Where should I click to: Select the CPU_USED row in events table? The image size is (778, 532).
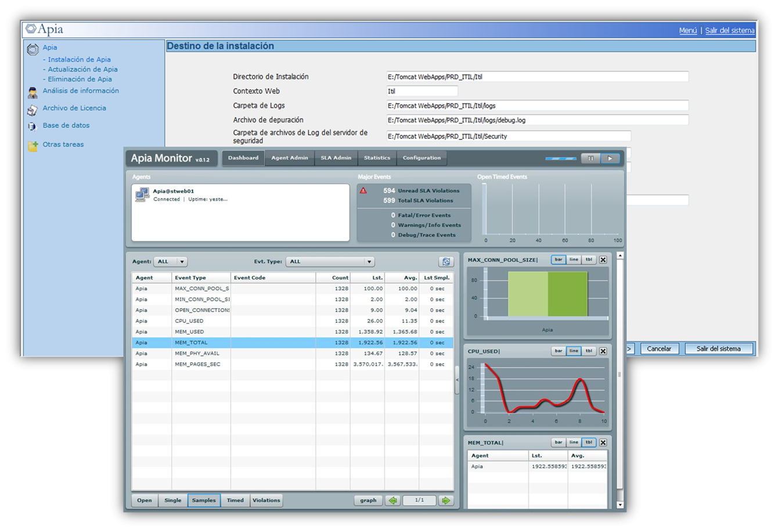coord(293,321)
